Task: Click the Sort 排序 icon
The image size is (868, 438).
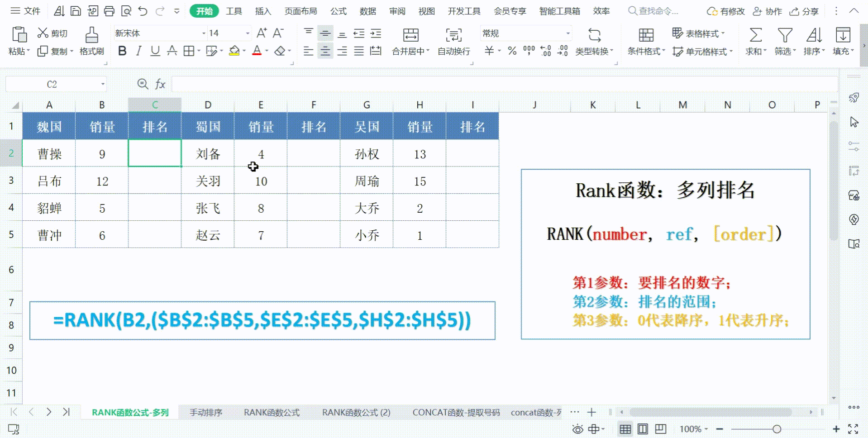Action: pyautogui.click(x=814, y=35)
